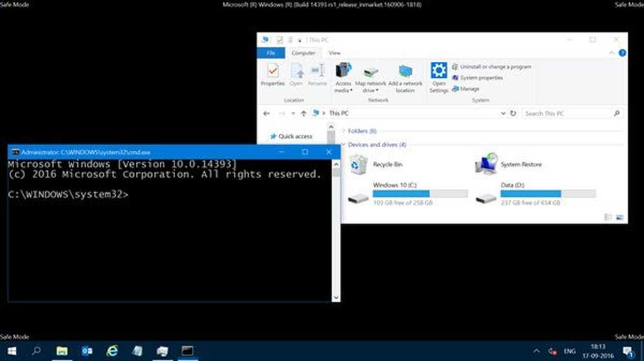Switch to the View ribbon tab
Viewport: 644px width, 361px height.
[334, 53]
